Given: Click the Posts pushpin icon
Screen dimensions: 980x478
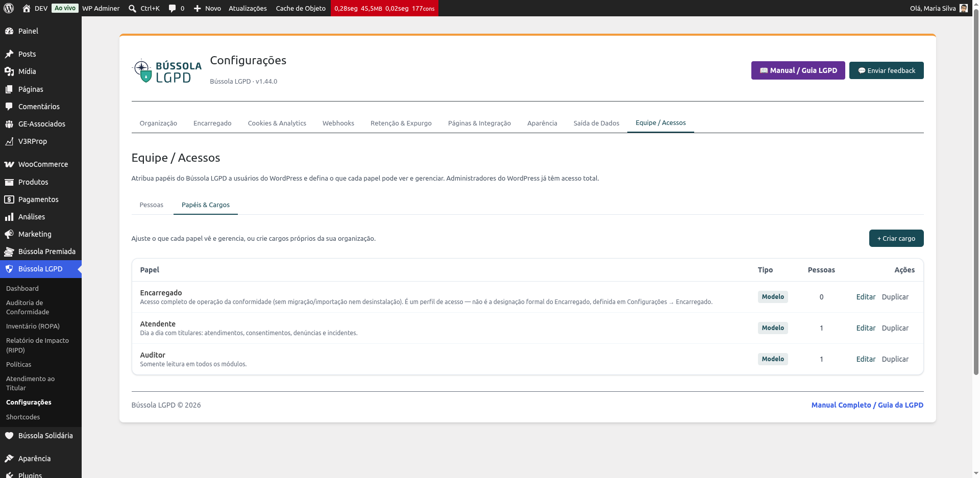Looking at the screenshot, I should point(9,54).
